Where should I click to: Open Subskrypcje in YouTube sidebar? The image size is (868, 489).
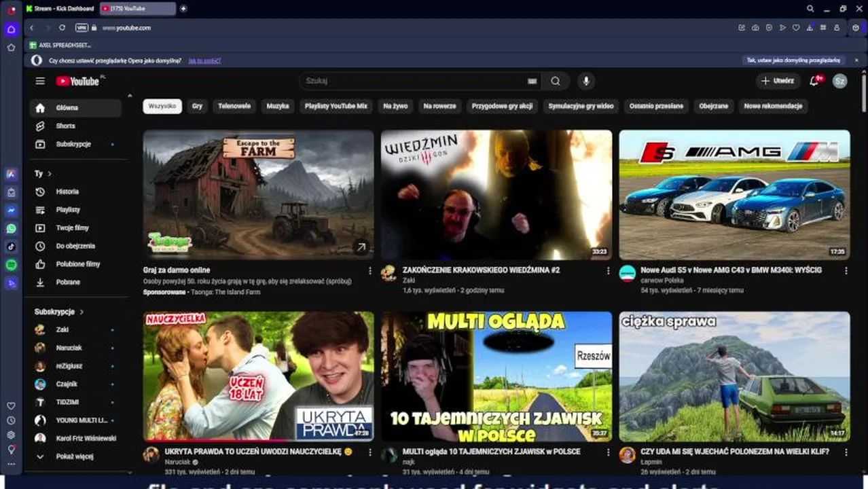point(75,144)
